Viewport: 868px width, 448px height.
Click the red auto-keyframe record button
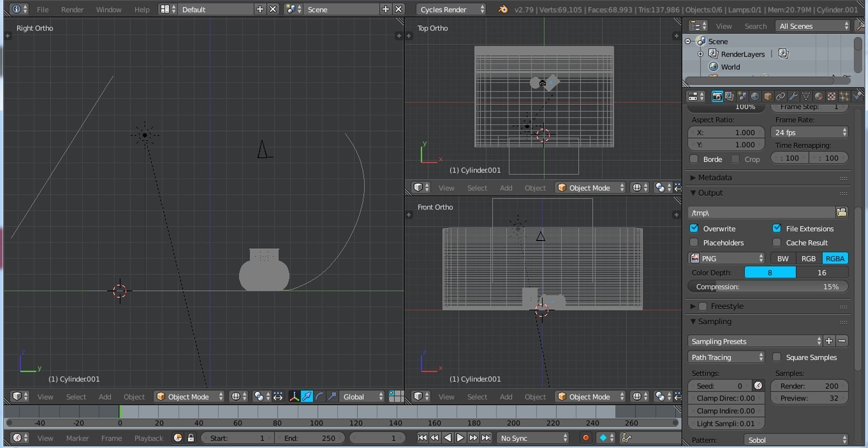point(585,438)
